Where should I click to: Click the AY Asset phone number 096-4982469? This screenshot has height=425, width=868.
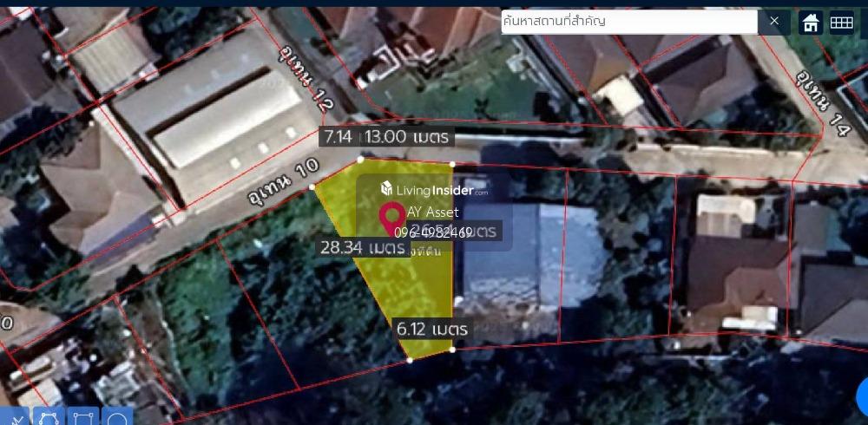tap(433, 232)
